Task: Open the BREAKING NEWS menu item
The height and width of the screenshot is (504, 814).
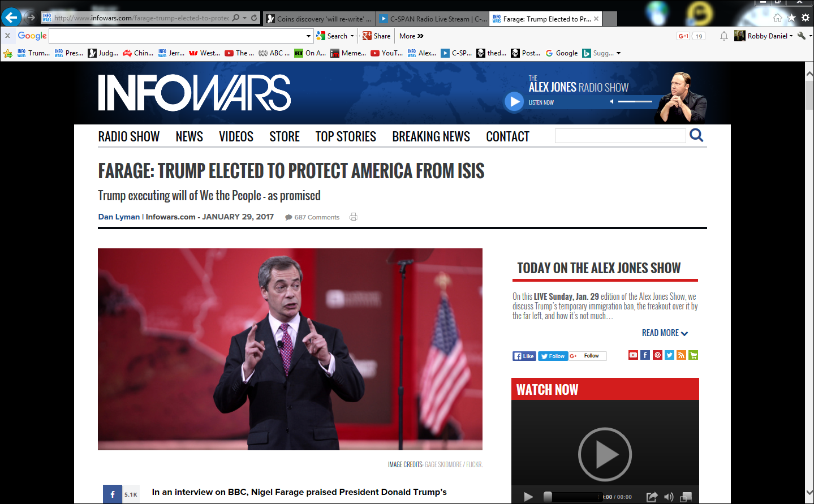Action: 430,137
